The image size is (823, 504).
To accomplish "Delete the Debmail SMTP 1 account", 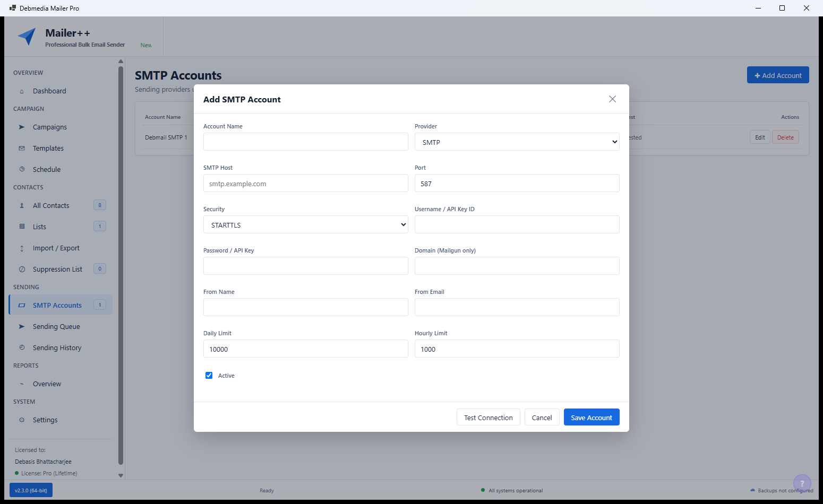I will (x=785, y=137).
